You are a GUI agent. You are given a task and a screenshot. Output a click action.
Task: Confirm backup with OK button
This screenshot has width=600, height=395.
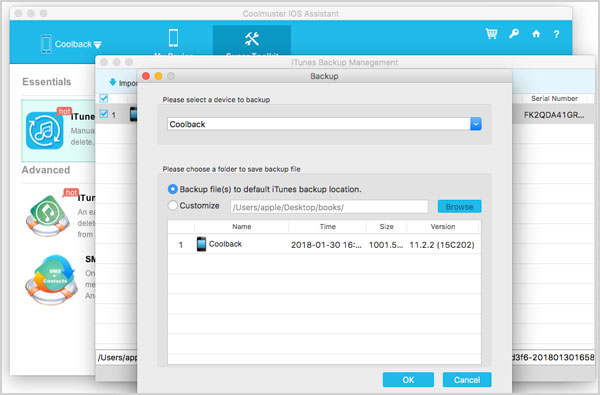pyautogui.click(x=408, y=380)
